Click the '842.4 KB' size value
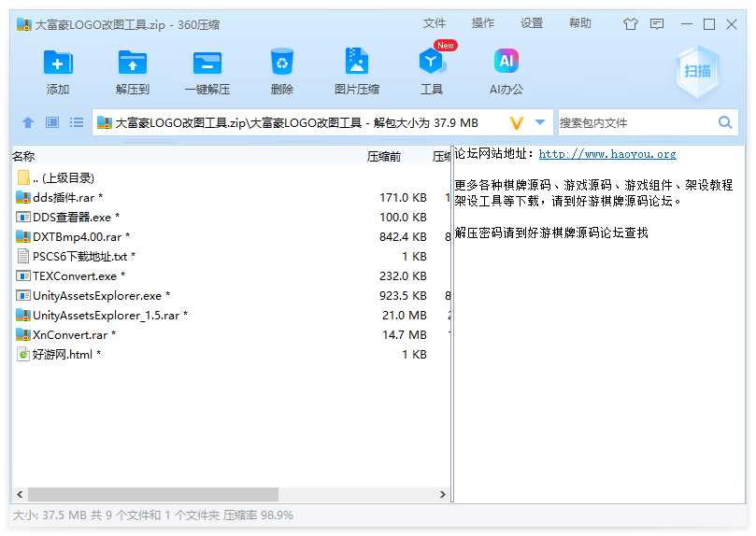This screenshot has width=756, height=536. pos(403,237)
